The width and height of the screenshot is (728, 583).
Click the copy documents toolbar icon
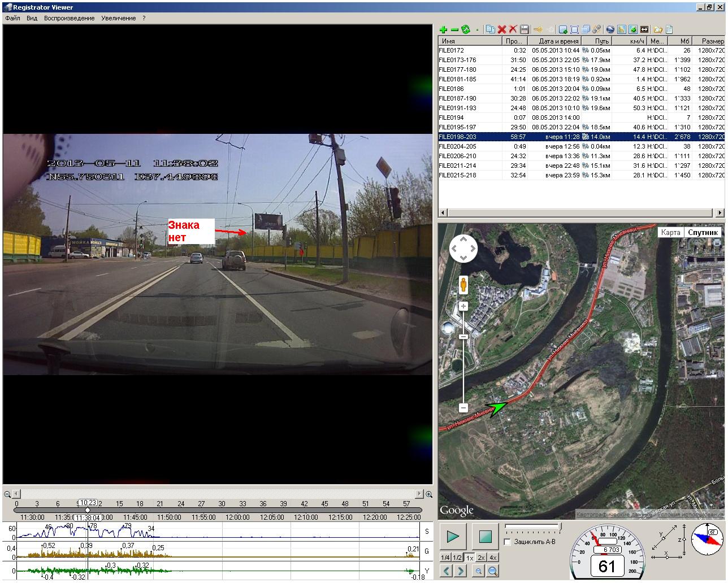491,29
